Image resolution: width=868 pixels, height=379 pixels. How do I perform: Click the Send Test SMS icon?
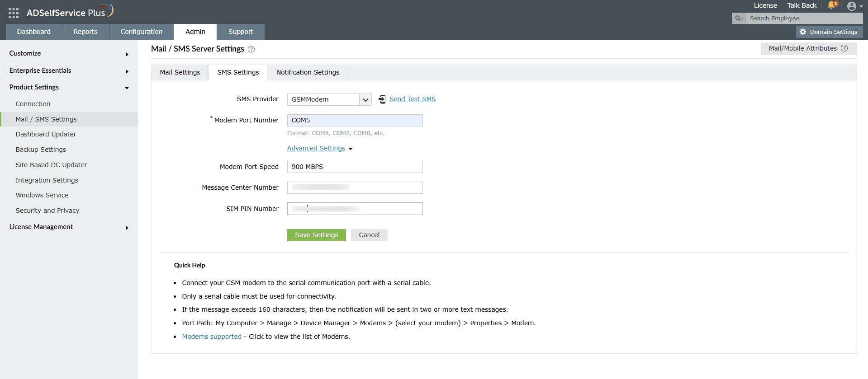point(382,99)
